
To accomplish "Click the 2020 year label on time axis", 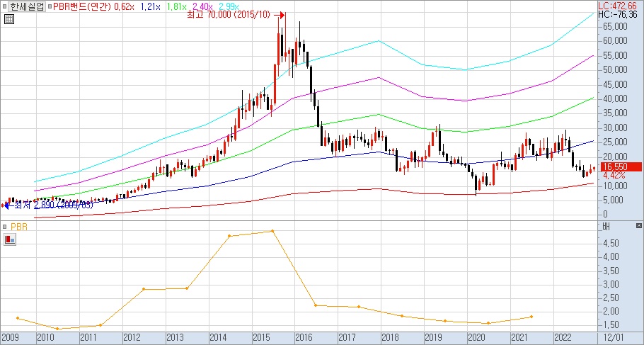I will [476, 338].
